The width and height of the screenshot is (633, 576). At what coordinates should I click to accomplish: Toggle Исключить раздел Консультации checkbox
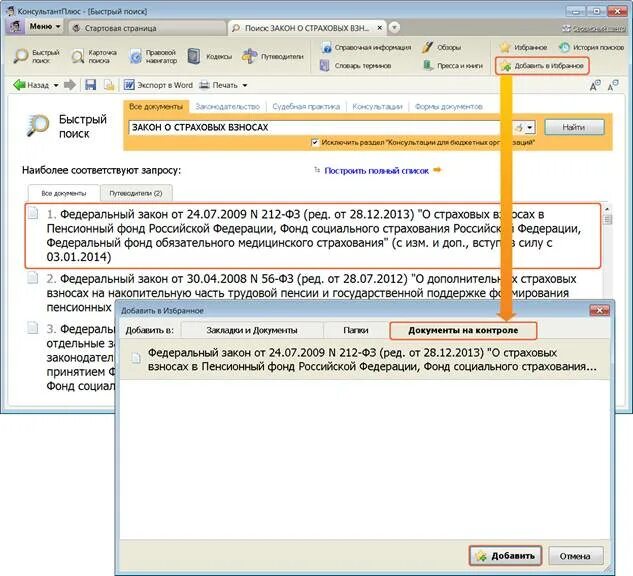(x=315, y=142)
